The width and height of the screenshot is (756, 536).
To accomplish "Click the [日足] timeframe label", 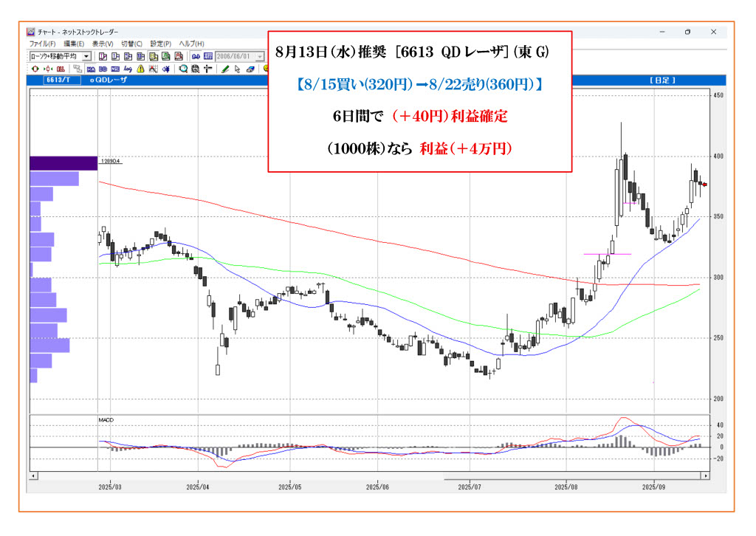I will [x=662, y=80].
